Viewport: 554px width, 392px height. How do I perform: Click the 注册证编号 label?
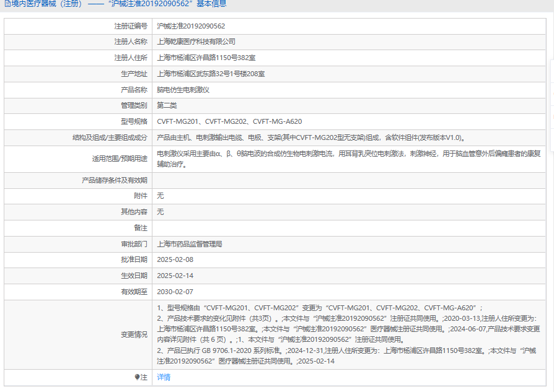(x=131, y=26)
